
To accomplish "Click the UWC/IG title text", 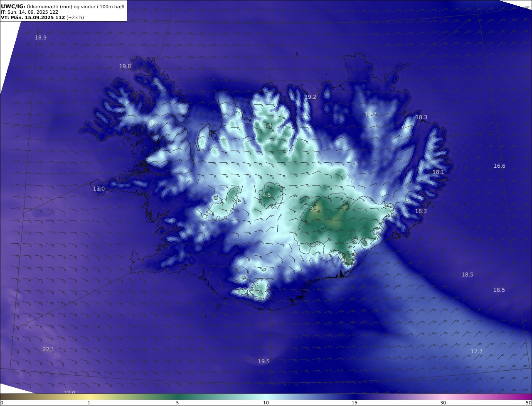I will pyautogui.click(x=13, y=6).
